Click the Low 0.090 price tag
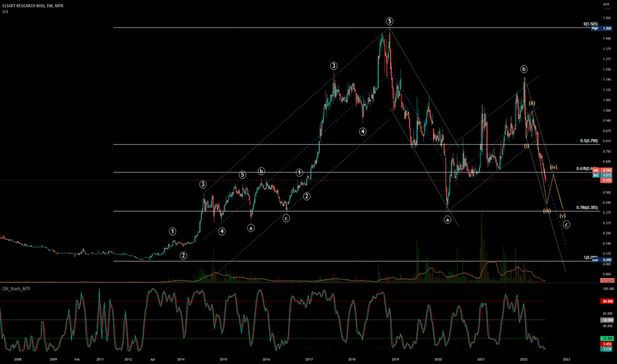Viewport: 617px width, 364px height. coord(602,260)
